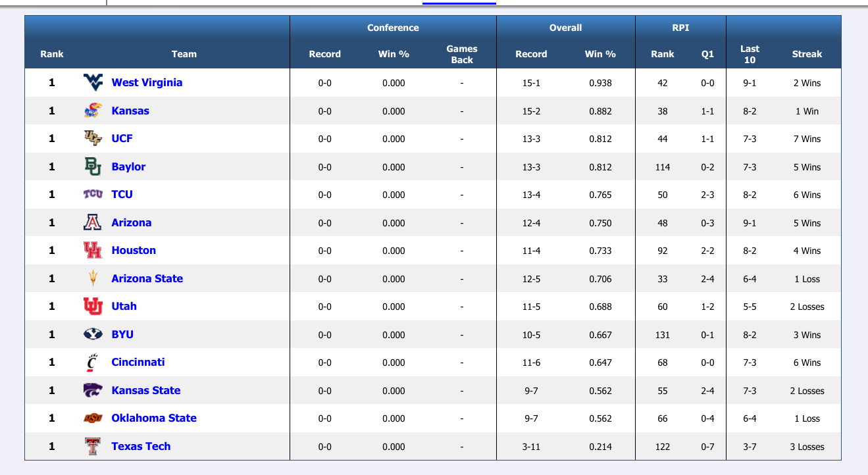Click the BYU Cougars logo
The height and width of the screenshot is (475, 868).
tap(93, 334)
